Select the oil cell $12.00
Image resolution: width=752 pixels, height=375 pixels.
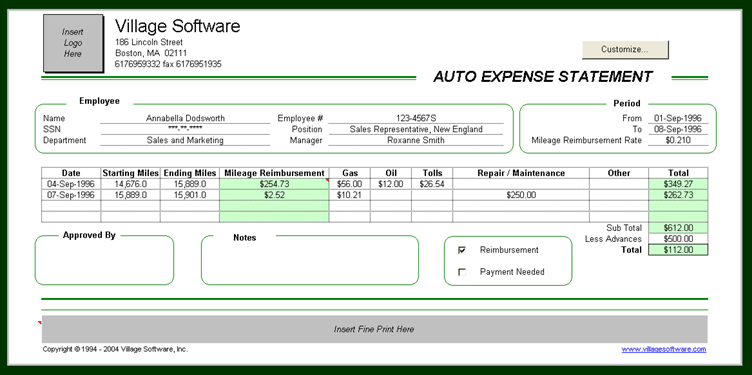point(390,184)
